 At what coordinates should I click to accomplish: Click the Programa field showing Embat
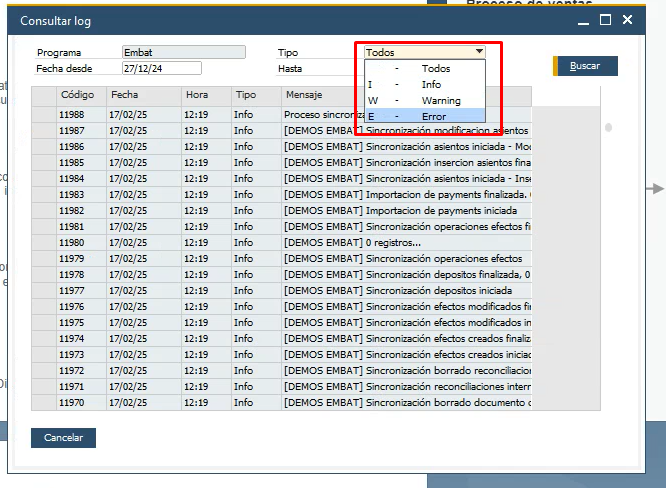click(x=182, y=52)
